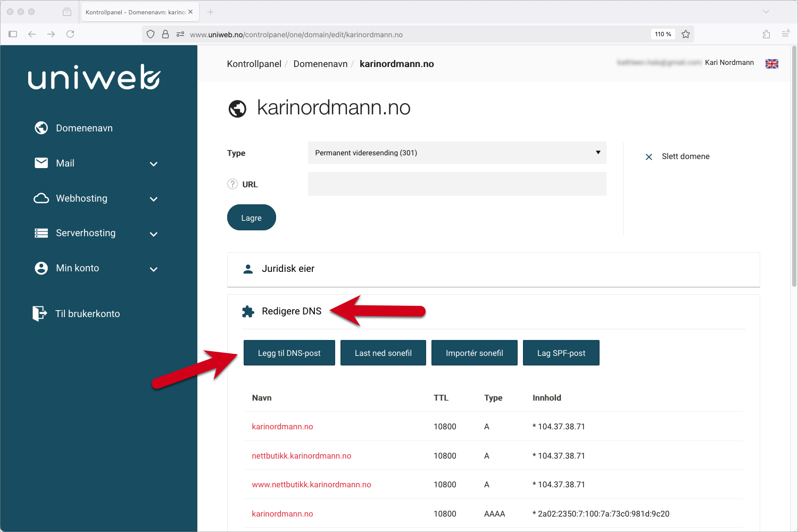Image resolution: width=798 pixels, height=532 pixels.
Task: Open the site permissions icon in address bar
Action: tap(180, 34)
